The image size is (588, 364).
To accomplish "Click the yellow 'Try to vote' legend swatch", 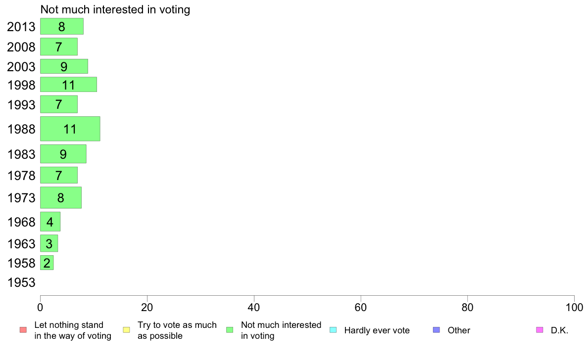I will pyautogui.click(x=126, y=330).
